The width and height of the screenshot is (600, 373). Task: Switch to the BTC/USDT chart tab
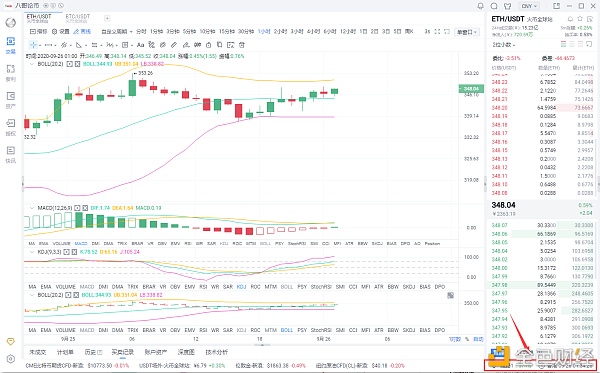(78, 18)
